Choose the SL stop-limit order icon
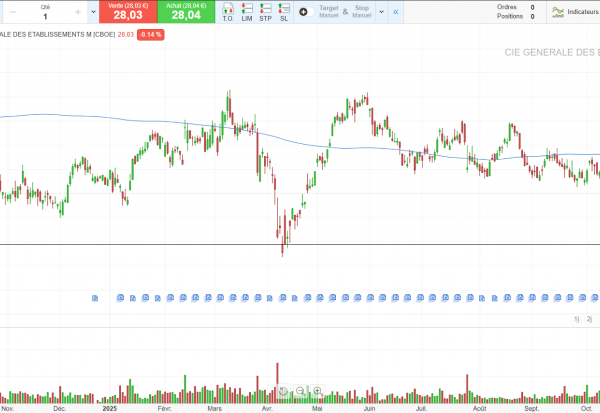This screenshot has width=600, height=413. click(284, 12)
